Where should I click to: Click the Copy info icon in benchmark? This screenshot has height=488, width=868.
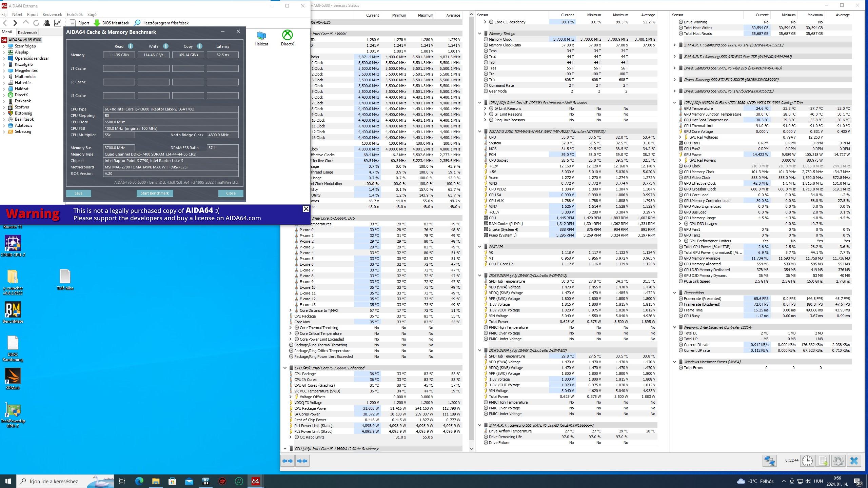point(200,46)
